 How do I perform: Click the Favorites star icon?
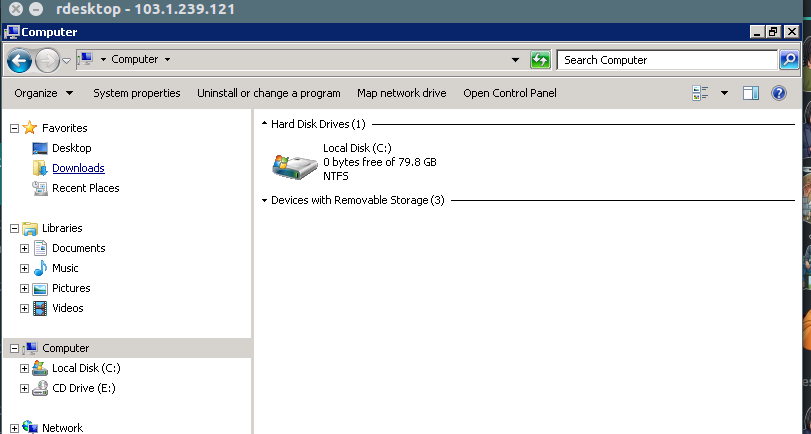[30, 127]
